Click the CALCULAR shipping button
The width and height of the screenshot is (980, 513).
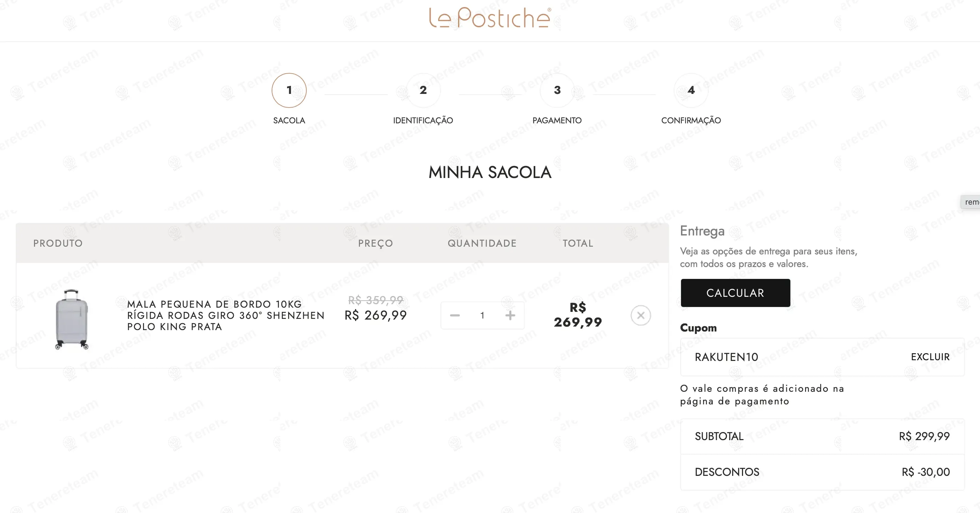coord(735,293)
